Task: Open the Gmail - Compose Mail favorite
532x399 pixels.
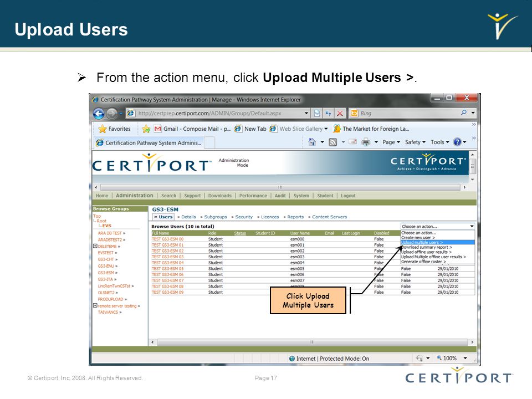Action: (192, 129)
